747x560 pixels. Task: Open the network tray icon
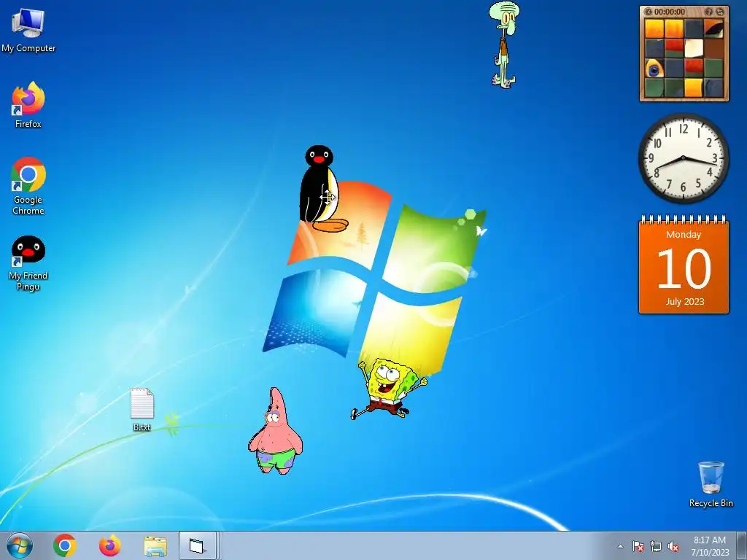pyautogui.click(x=656, y=547)
